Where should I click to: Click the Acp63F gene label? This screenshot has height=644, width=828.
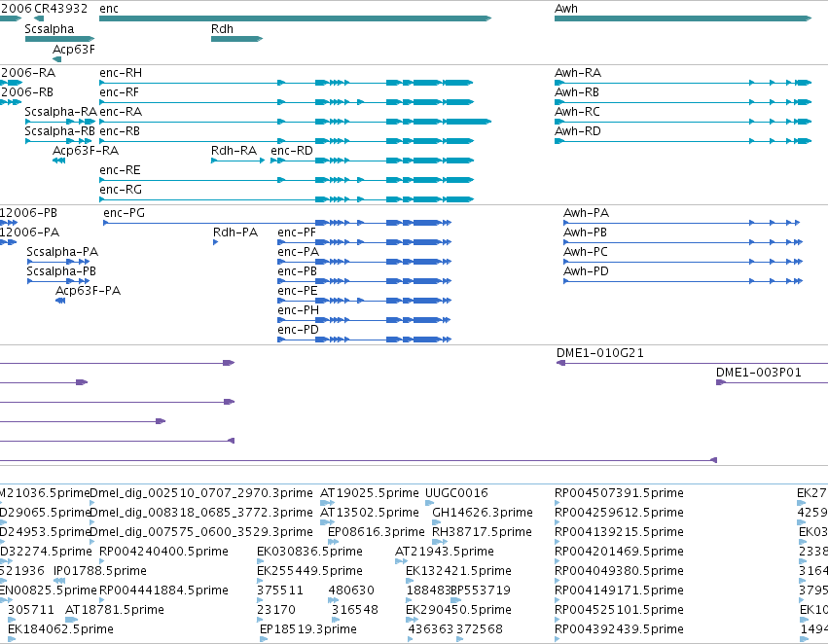tap(73, 49)
